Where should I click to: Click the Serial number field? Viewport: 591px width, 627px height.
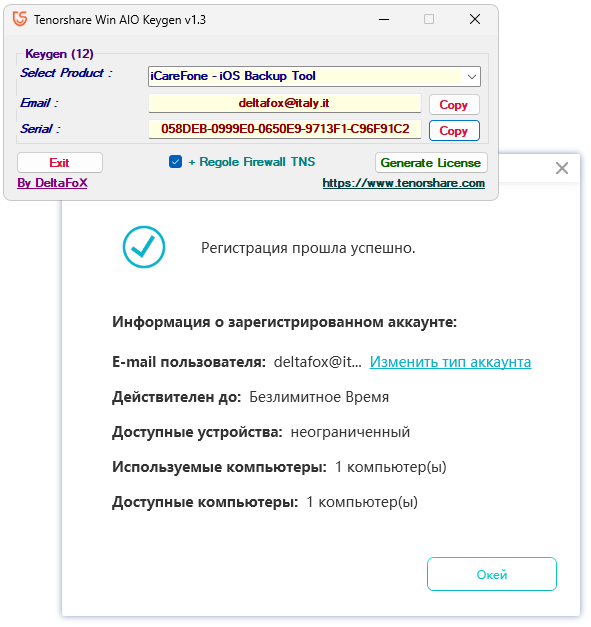[284, 129]
